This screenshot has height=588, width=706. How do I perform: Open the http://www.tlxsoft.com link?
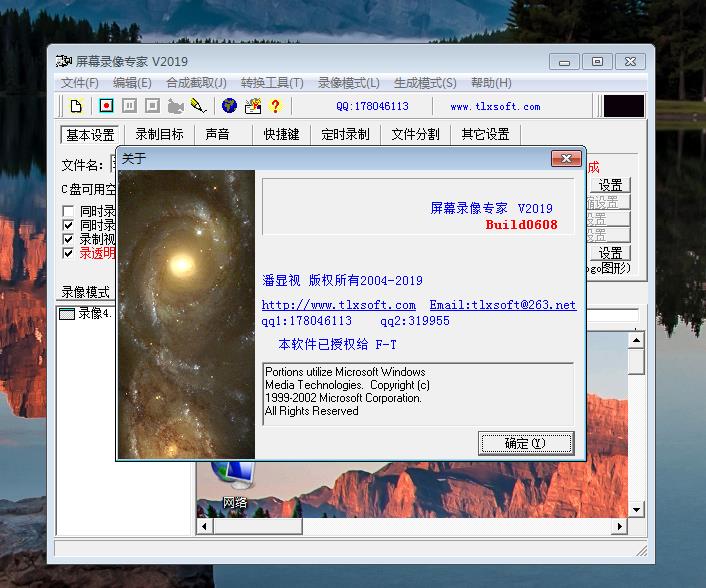tap(339, 305)
